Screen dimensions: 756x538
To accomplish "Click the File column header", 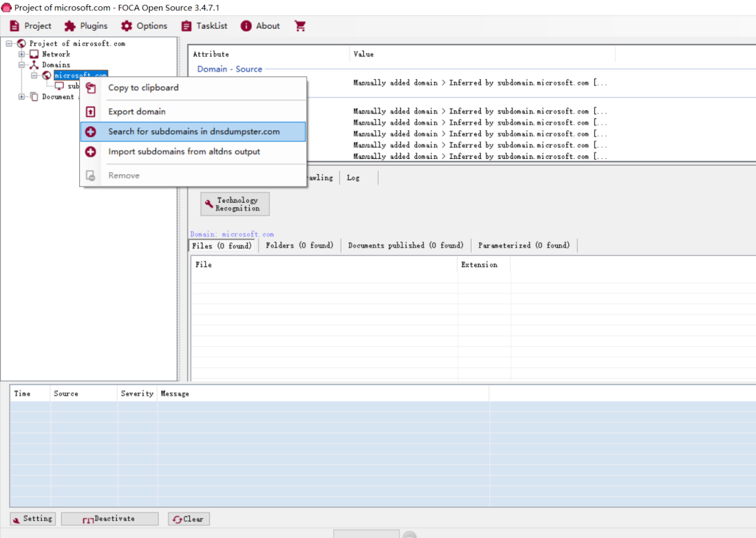I will tap(324, 264).
